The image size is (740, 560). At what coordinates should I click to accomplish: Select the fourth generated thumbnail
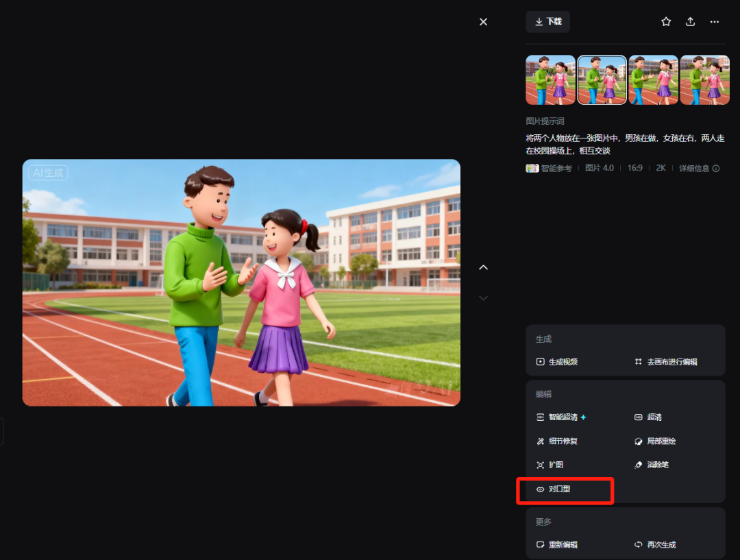pyautogui.click(x=704, y=80)
